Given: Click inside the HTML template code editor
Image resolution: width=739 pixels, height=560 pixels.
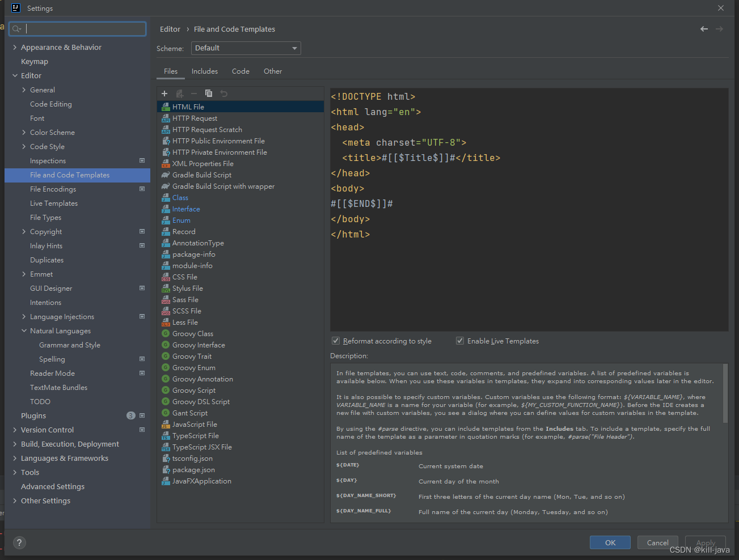Looking at the screenshot, I should pos(529,210).
